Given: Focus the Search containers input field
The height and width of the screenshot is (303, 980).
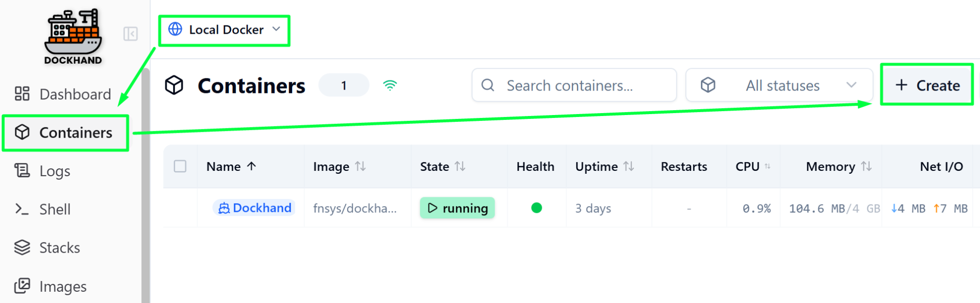Looking at the screenshot, I should pyautogui.click(x=574, y=85).
